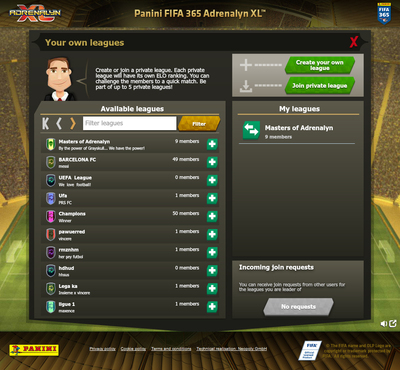Screen dimensions: 400x370
Task: Open Masters of Adrenalyn swap arrows icon
Action: 251,130
